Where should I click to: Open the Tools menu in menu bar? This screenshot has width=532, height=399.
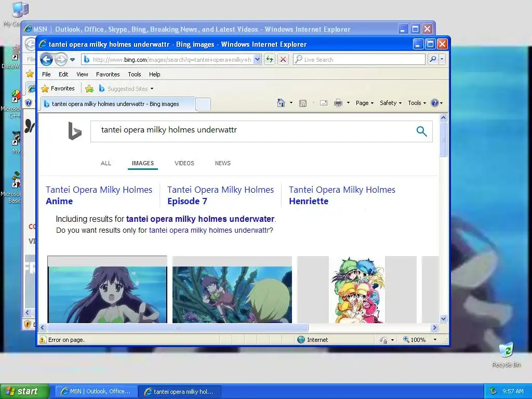135,74
